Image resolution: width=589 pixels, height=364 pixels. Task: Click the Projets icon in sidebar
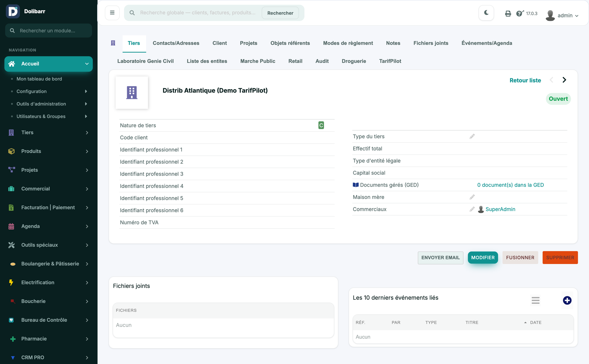tap(11, 170)
